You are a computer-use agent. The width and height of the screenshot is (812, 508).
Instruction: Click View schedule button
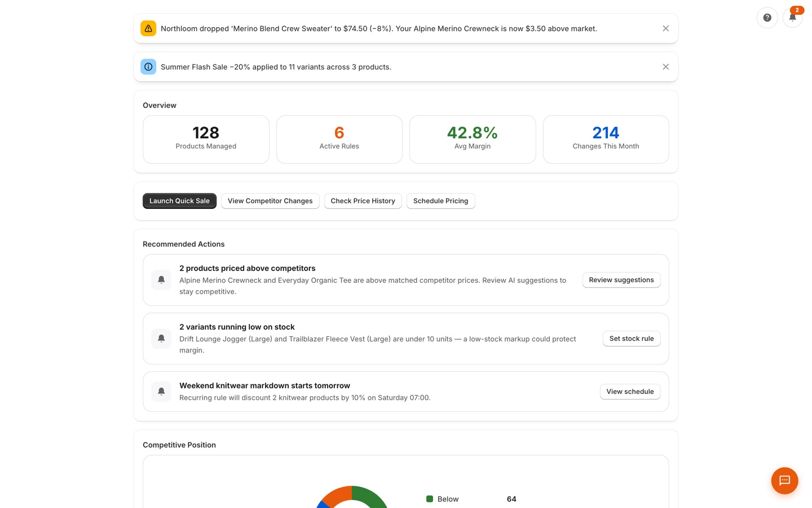630,392
